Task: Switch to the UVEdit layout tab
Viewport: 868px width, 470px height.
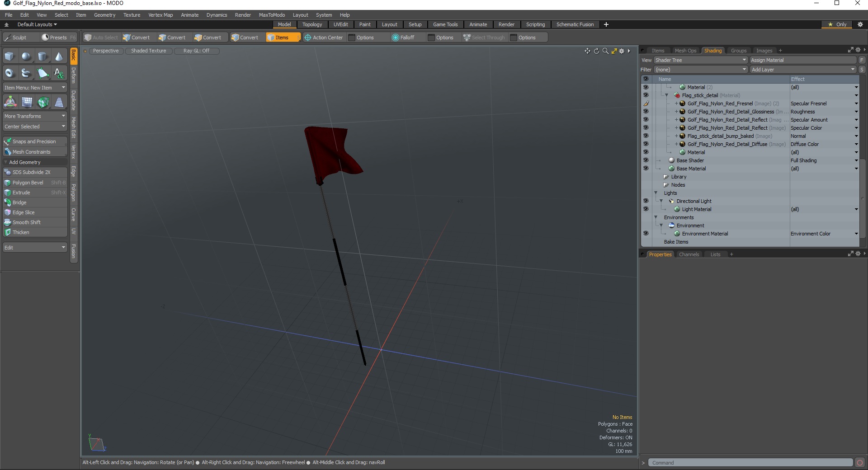Action: pyautogui.click(x=340, y=24)
